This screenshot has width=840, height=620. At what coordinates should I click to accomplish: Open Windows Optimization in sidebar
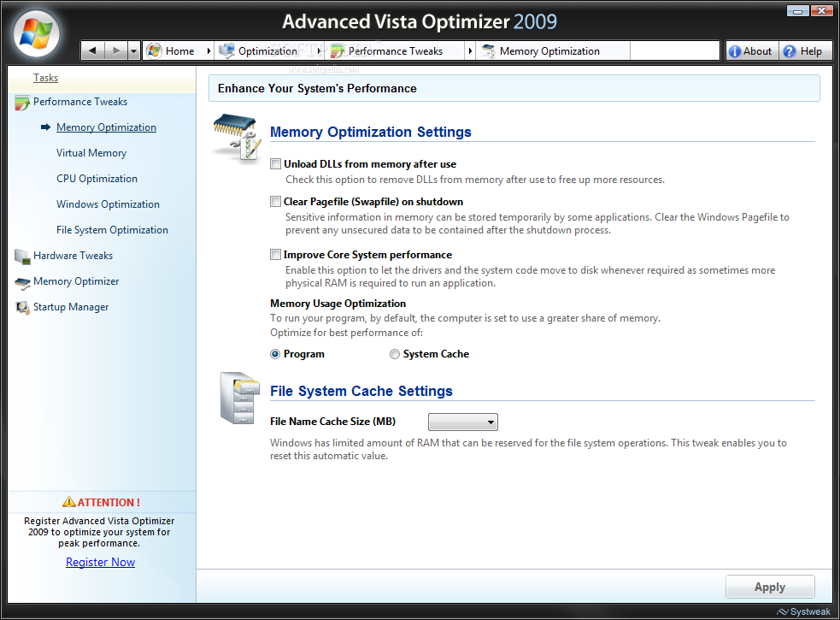click(109, 204)
